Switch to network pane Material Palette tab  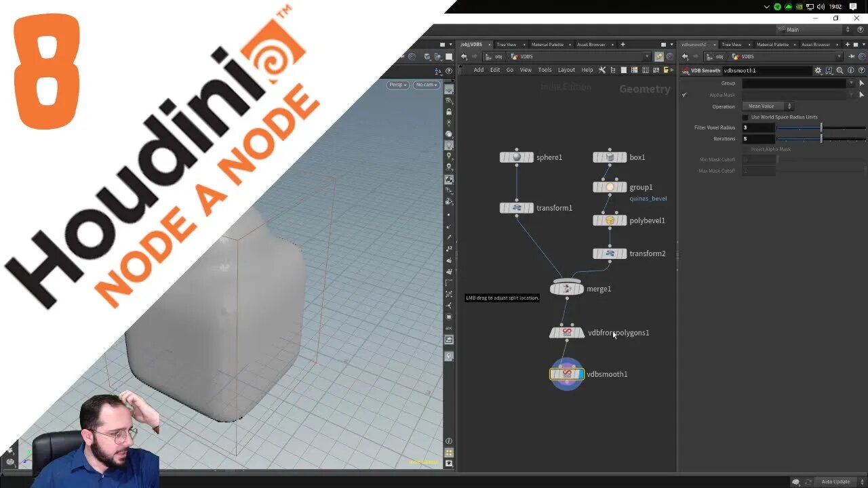[547, 45]
